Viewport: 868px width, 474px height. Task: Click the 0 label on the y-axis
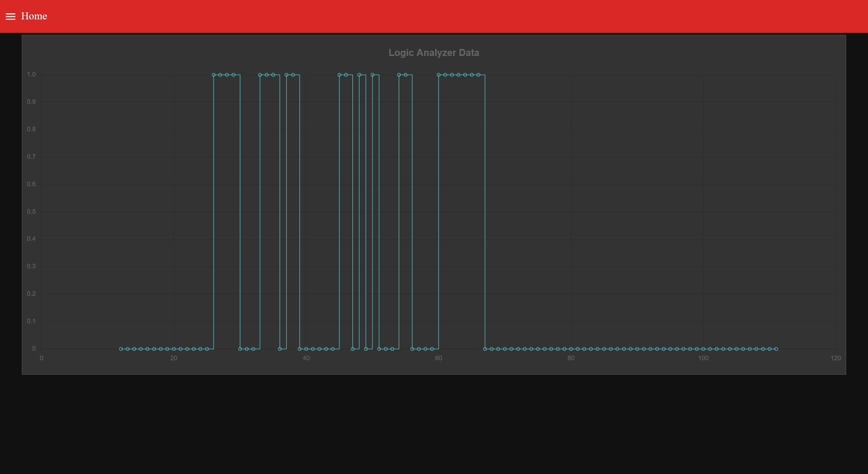click(33, 349)
